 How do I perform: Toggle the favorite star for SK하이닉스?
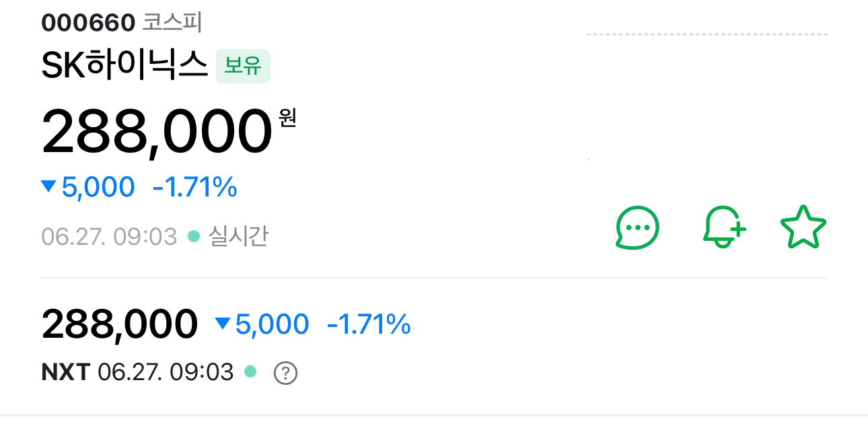[x=803, y=227]
